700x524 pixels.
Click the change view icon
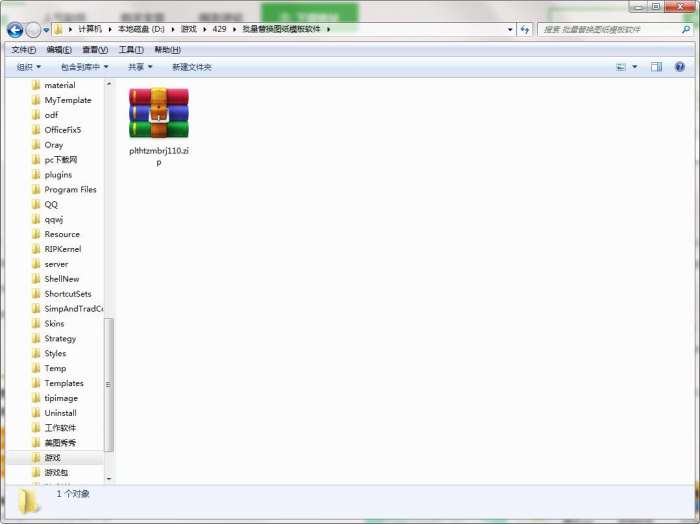click(x=621, y=67)
